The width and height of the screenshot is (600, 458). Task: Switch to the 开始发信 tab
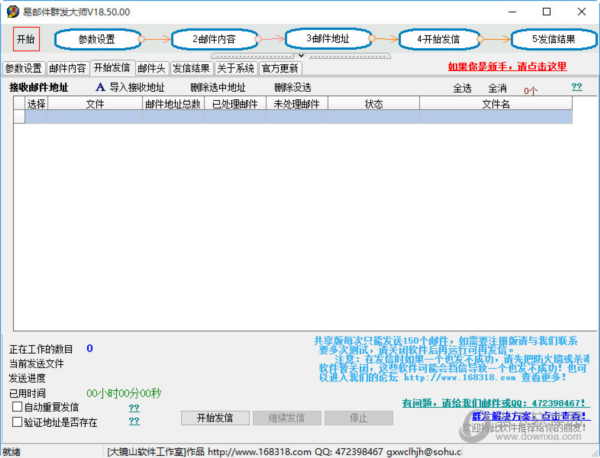click(x=112, y=68)
